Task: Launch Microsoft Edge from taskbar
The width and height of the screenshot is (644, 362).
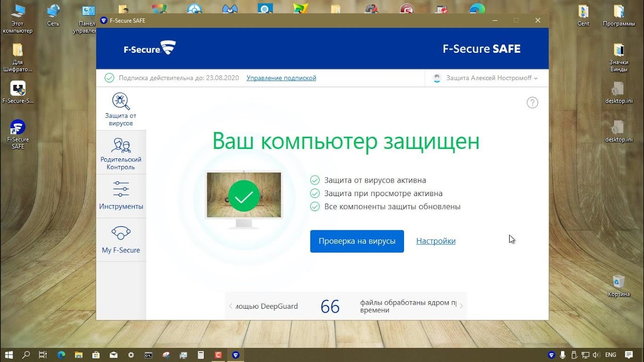Action: coord(61,354)
